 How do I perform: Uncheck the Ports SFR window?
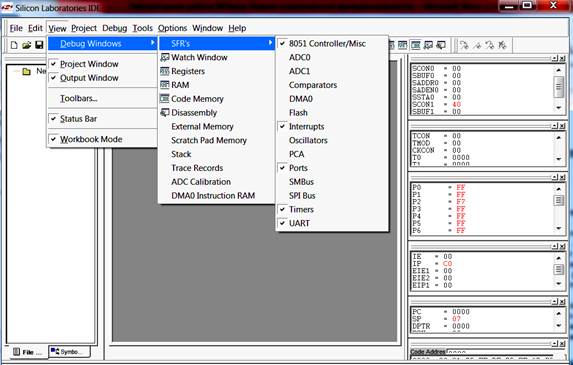[x=332, y=168]
